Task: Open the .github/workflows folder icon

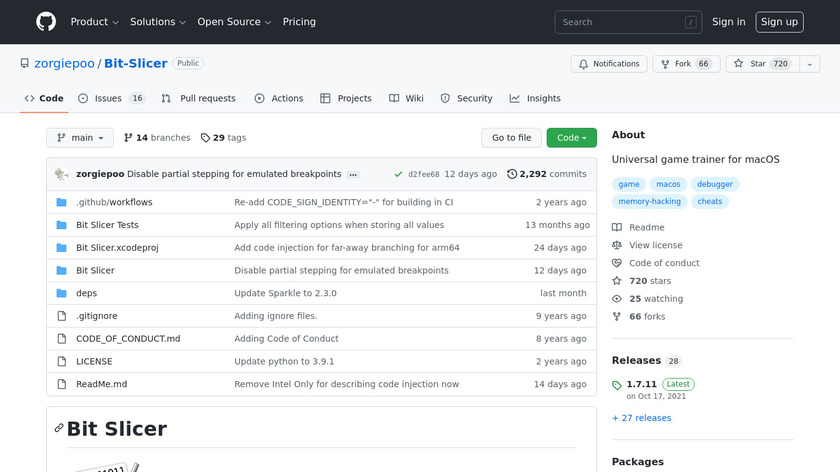Action: click(x=62, y=202)
